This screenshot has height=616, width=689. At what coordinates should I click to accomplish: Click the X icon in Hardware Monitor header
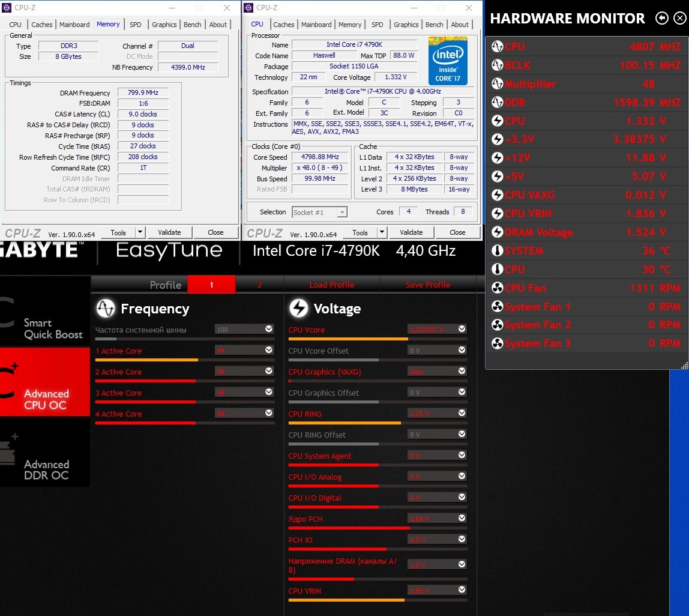tap(680, 18)
